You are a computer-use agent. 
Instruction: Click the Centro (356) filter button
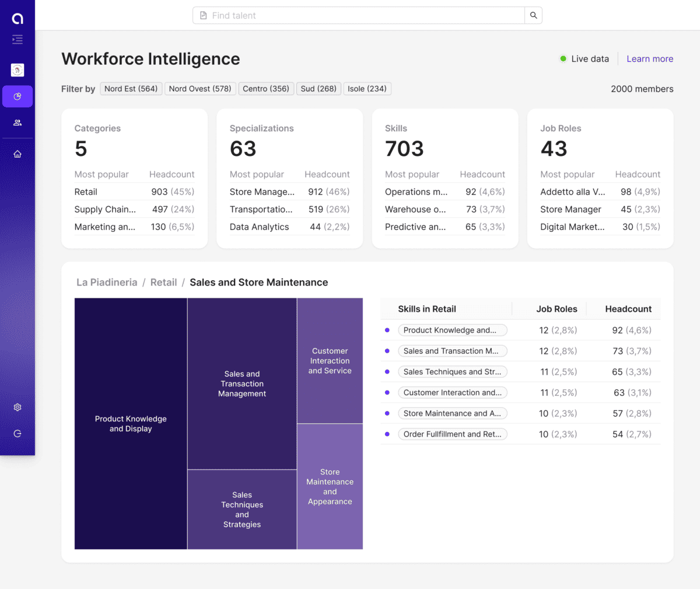pos(266,89)
